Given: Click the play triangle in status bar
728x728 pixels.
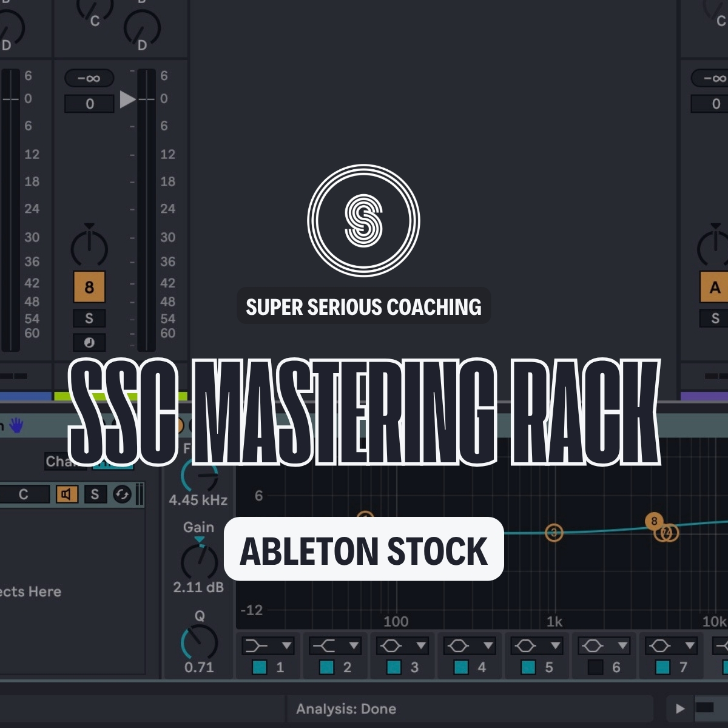Looking at the screenshot, I should [680, 709].
